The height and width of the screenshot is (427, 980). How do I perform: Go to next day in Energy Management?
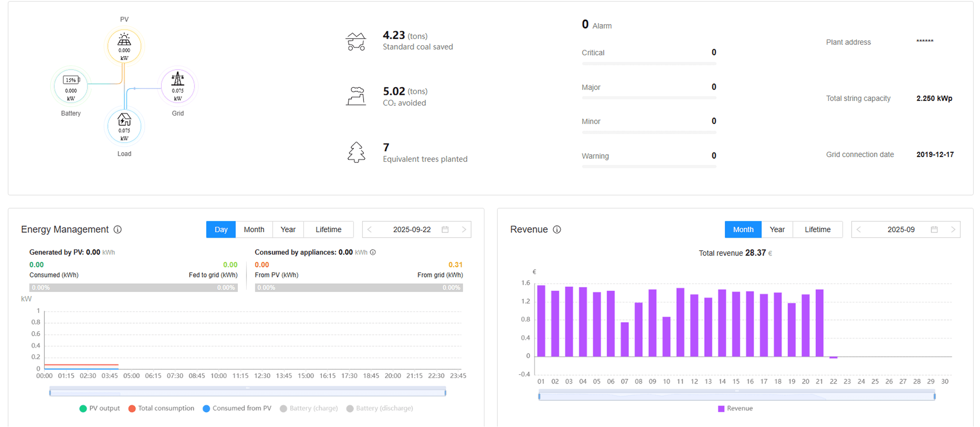pyautogui.click(x=464, y=230)
